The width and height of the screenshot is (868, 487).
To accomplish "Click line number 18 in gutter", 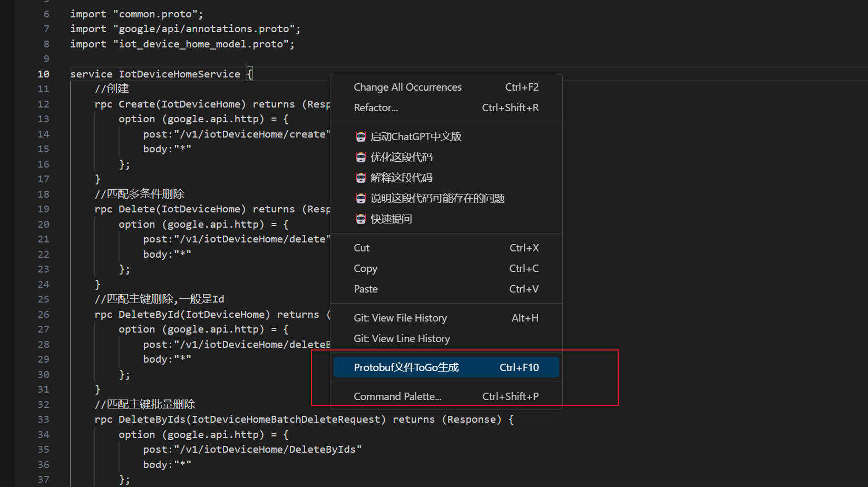I will click(43, 194).
